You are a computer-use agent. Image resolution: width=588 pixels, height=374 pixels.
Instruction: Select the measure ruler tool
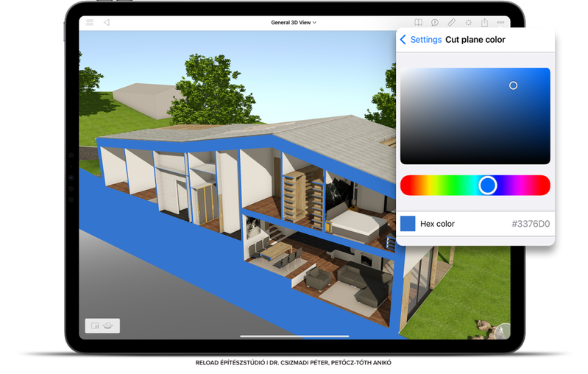(452, 23)
